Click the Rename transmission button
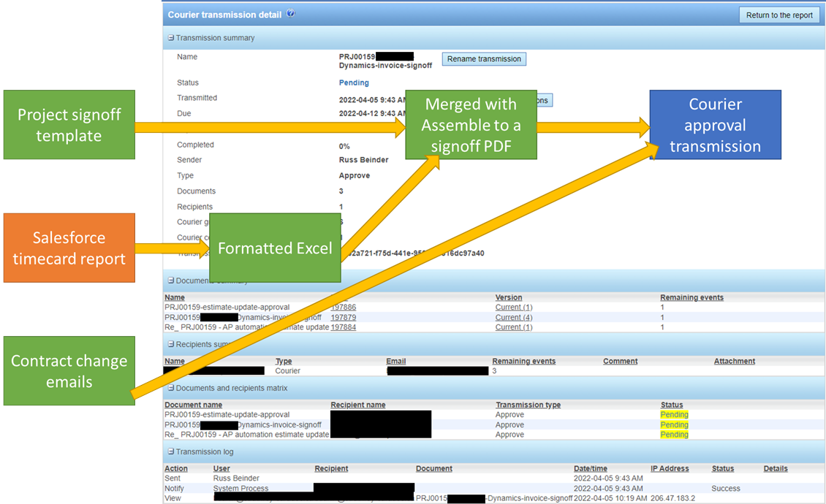826x504 pixels. click(484, 59)
